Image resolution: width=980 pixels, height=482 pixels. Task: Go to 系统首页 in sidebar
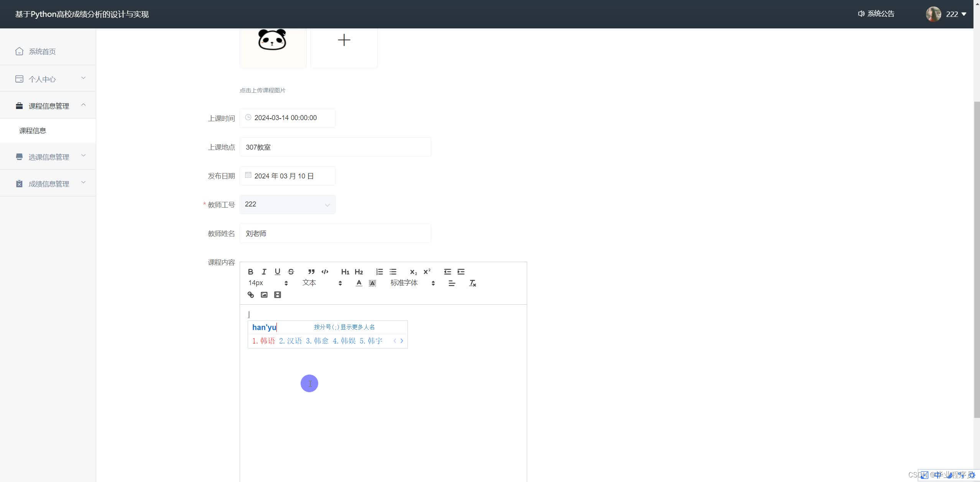[48, 51]
